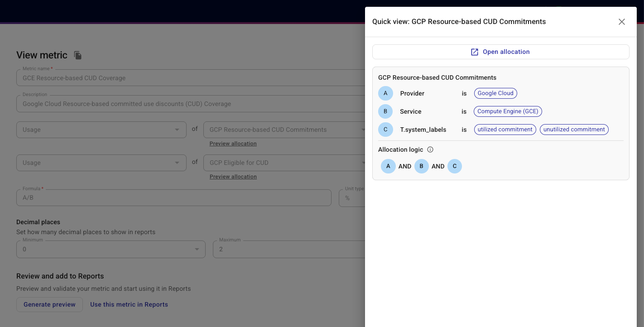Open the GCP Eligible for CUD dropdown
The width and height of the screenshot is (644, 327).
[284, 163]
